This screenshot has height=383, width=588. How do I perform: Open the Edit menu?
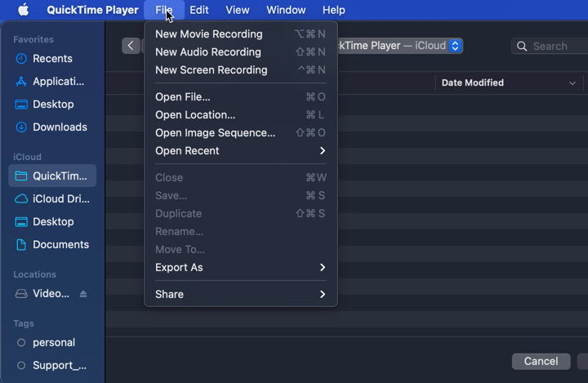pyautogui.click(x=199, y=10)
